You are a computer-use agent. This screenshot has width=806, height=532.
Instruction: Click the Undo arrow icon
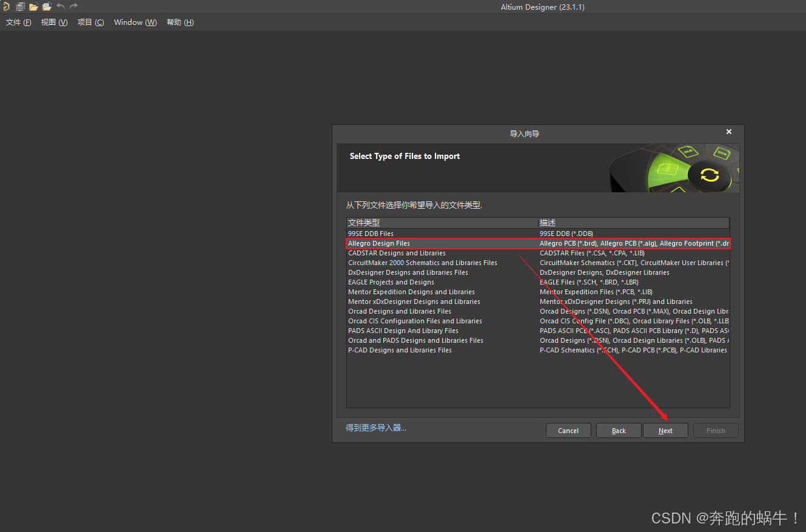click(x=61, y=7)
